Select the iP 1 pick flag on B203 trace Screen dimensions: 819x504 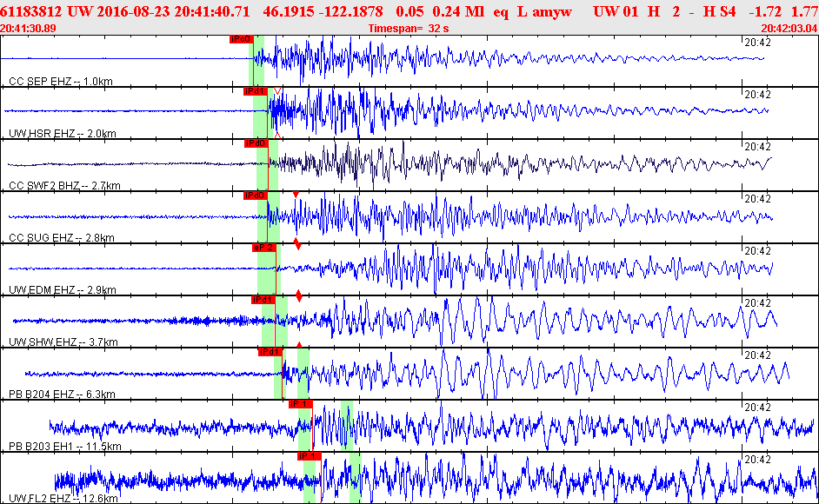click(x=301, y=404)
